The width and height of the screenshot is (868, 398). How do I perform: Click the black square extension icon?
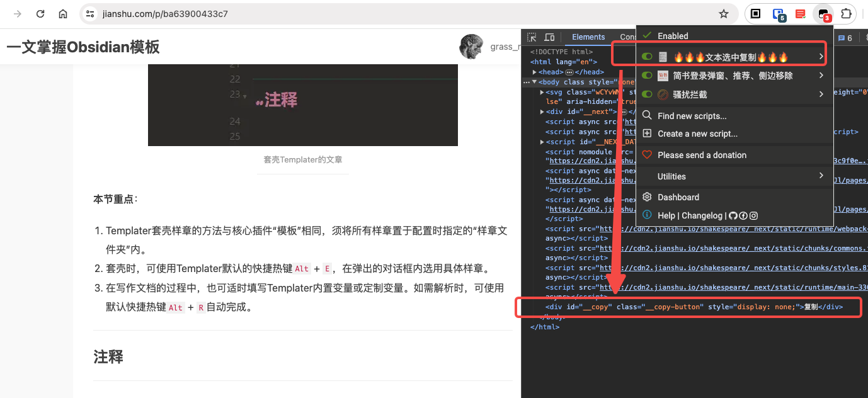point(755,13)
